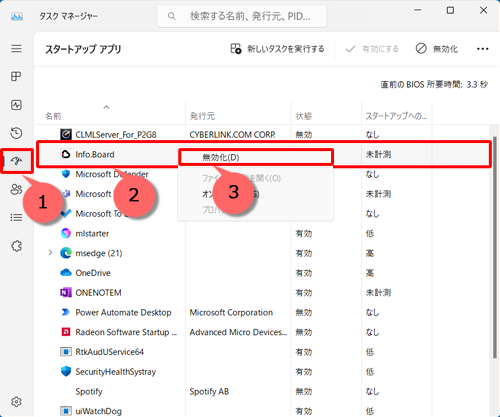Open Settings gear at sidebar bottom
500x417 pixels.
pyautogui.click(x=16, y=402)
